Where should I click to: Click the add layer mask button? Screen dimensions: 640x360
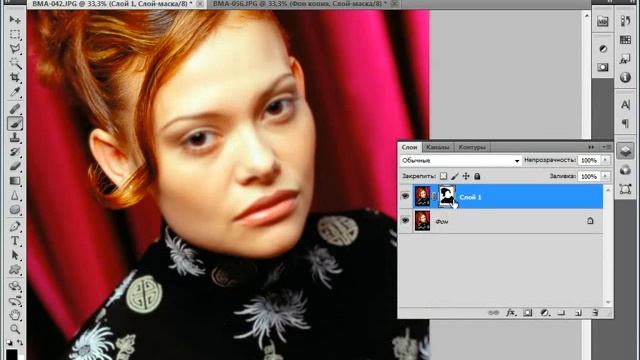[x=528, y=313]
